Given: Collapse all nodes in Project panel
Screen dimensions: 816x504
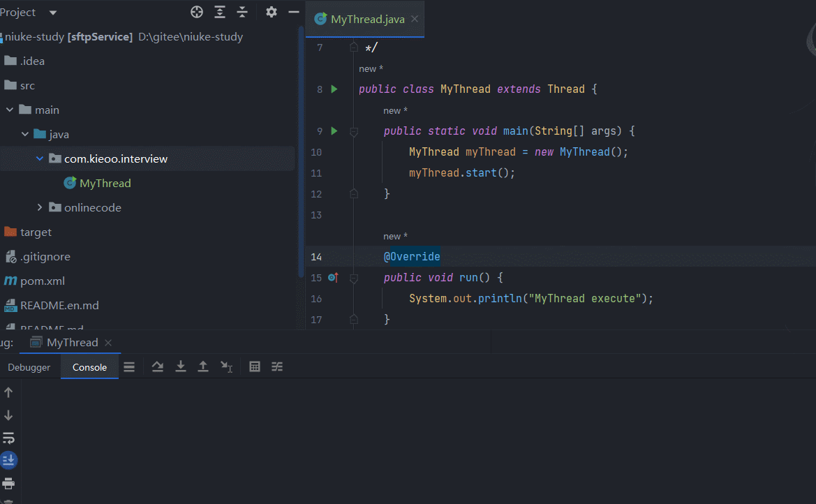Looking at the screenshot, I should tap(242, 12).
